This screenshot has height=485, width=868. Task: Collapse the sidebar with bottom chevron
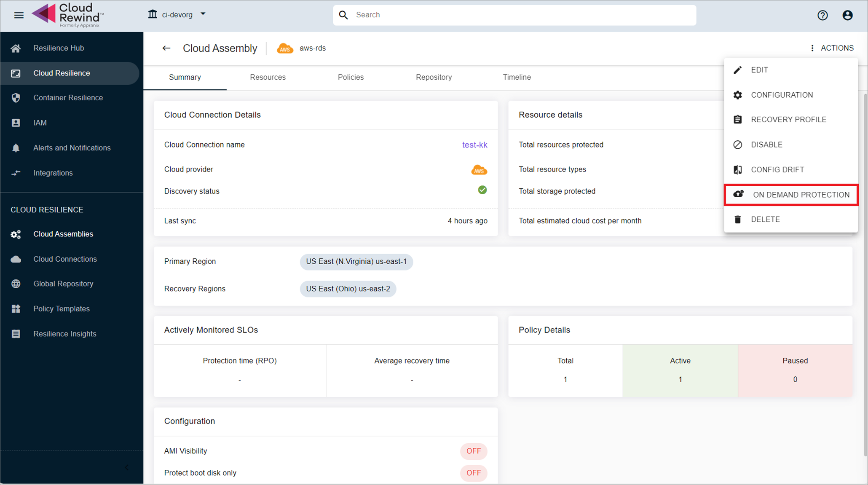pyautogui.click(x=126, y=467)
